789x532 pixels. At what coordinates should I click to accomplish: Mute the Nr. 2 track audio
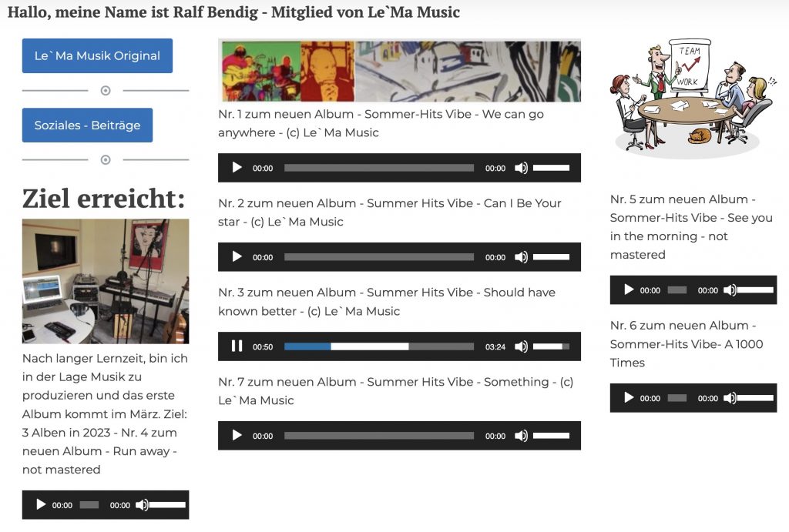(x=522, y=257)
